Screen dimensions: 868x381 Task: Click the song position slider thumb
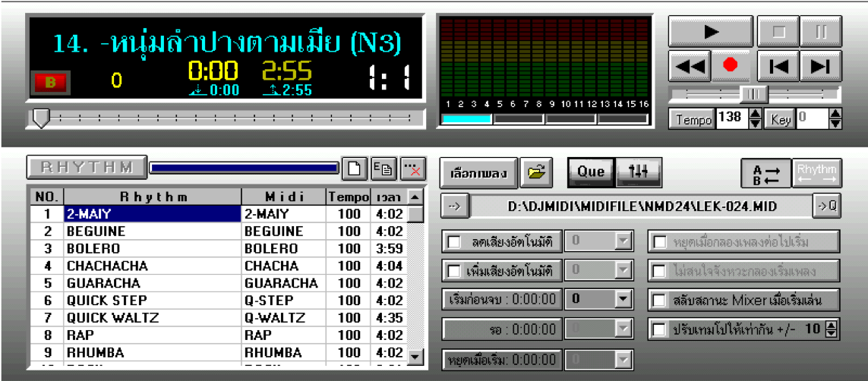point(40,118)
